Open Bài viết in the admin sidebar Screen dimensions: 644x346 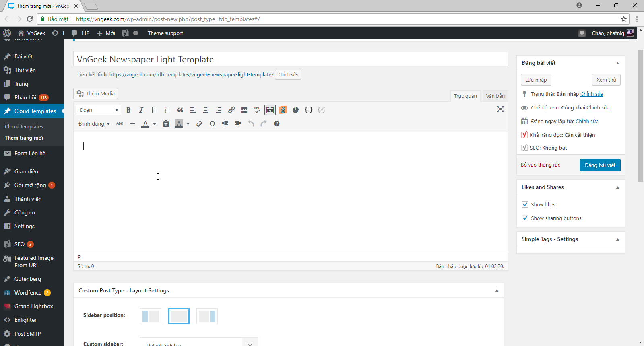click(x=32, y=56)
